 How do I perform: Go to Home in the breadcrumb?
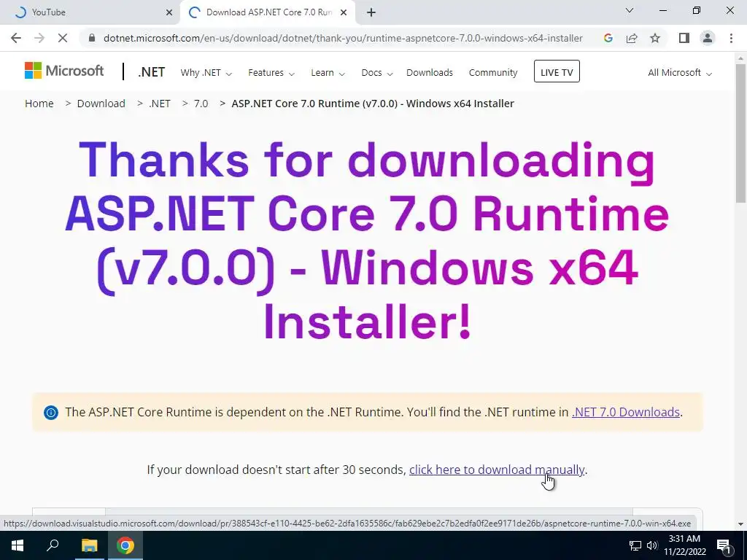coord(39,104)
